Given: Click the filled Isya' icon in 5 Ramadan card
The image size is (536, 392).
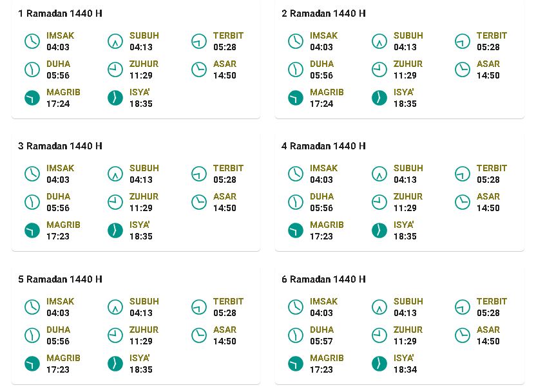Looking at the screenshot, I should (x=115, y=364).
